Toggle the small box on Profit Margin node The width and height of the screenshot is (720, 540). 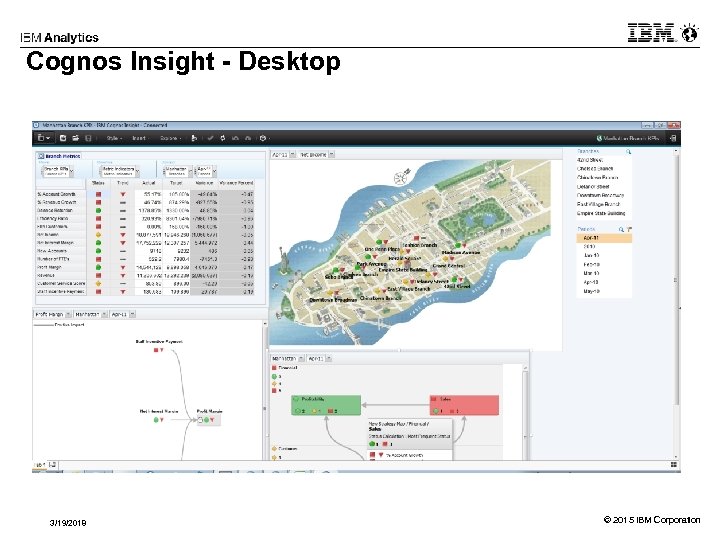coord(200,420)
